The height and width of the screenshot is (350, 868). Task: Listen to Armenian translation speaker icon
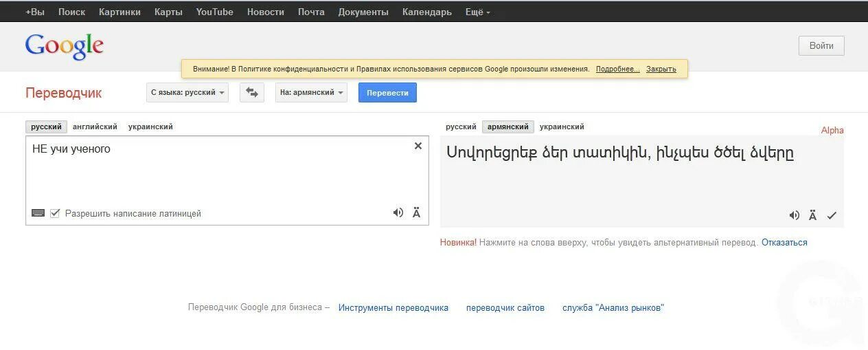coord(795,215)
